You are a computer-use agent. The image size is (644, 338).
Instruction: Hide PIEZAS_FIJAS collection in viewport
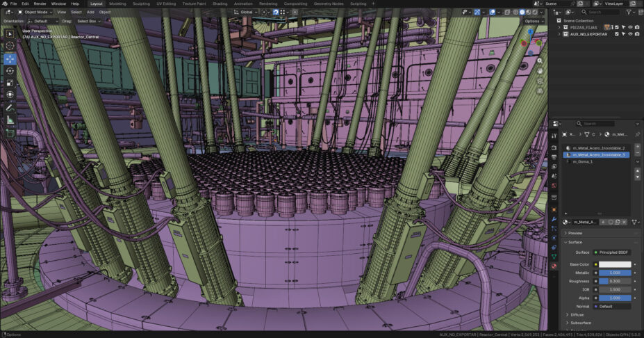pyautogui.click(x=630, y=28)
